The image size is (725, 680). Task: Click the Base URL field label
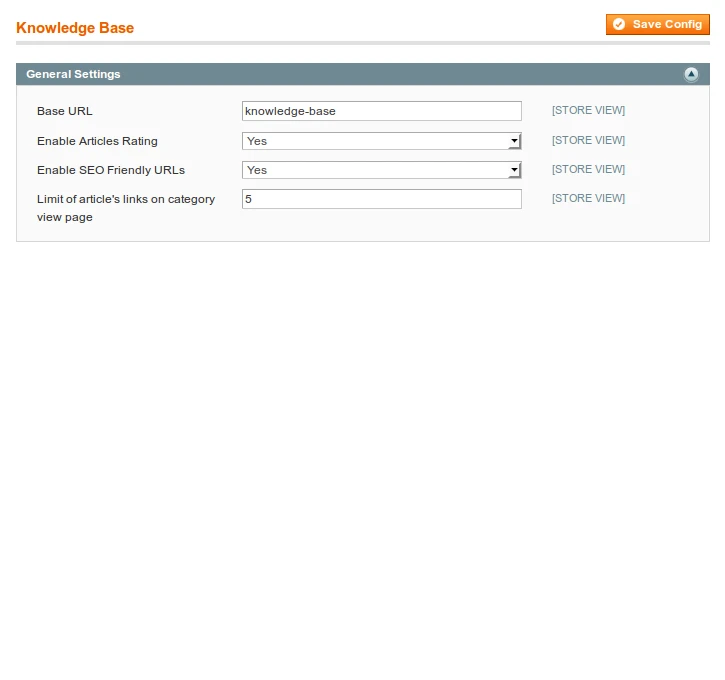[65, 111]
